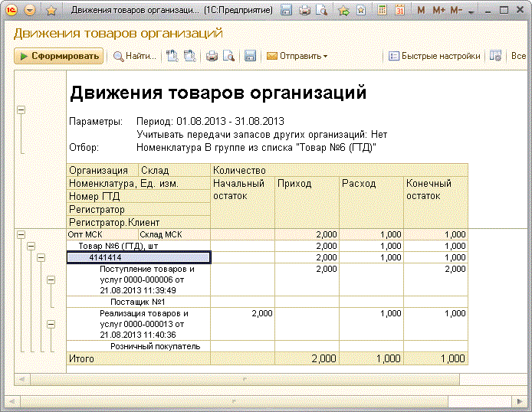532x412 pixels.
Task: Select the Итого Приход value 2,000
Action: (307, 358)
